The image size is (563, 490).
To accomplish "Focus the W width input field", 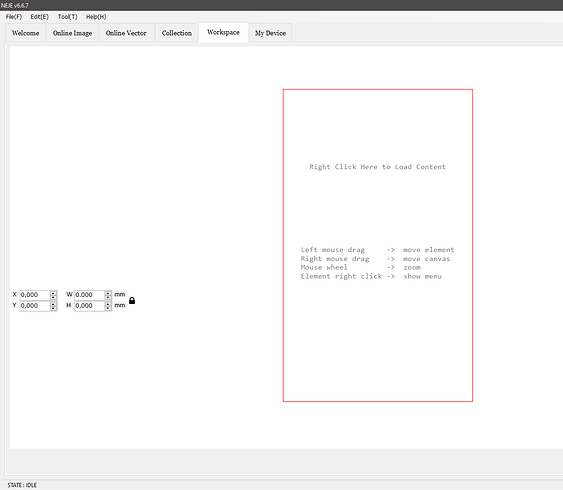I will point(89,295).
